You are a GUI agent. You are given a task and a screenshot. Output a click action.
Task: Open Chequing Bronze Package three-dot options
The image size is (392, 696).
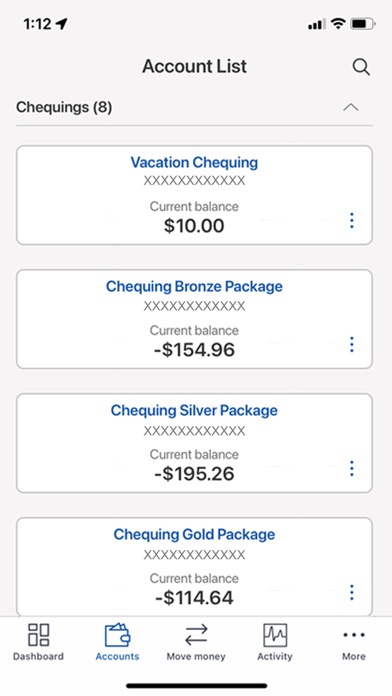click(x=352, y=344)
